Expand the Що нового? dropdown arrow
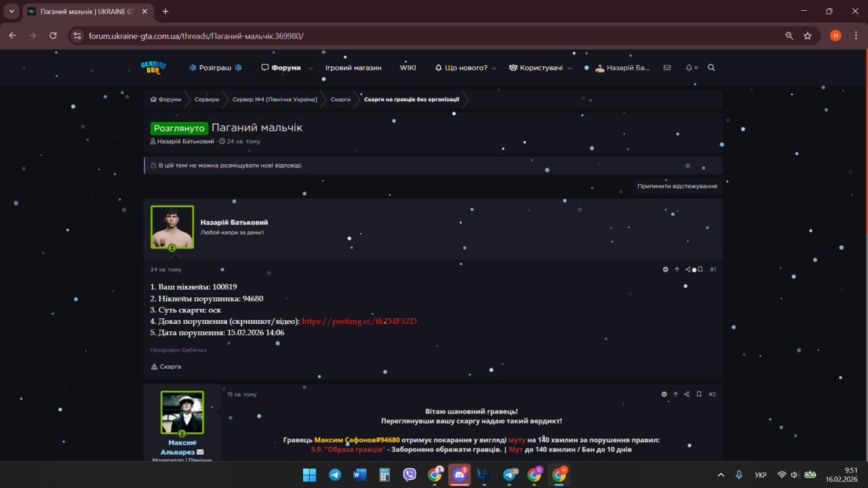Image resolution: width=868 pixels, height=488 pixels. (x=494, y=68)
